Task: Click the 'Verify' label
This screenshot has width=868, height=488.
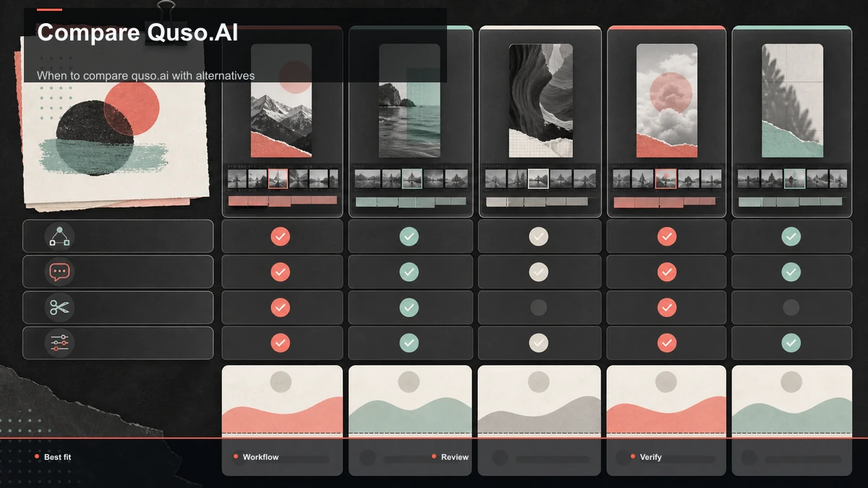Action: 651,457
